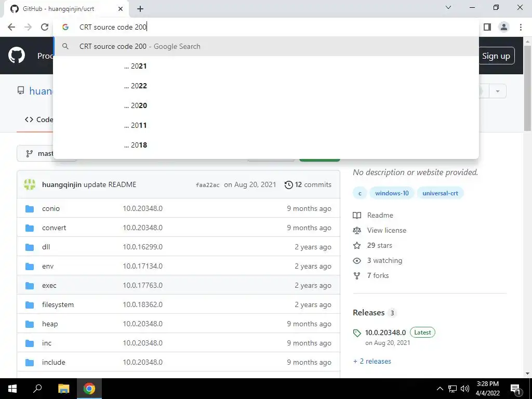This screenshot has height=399, width=532.
Task: Show hidden system tray icons
Action: pos(440,389)
